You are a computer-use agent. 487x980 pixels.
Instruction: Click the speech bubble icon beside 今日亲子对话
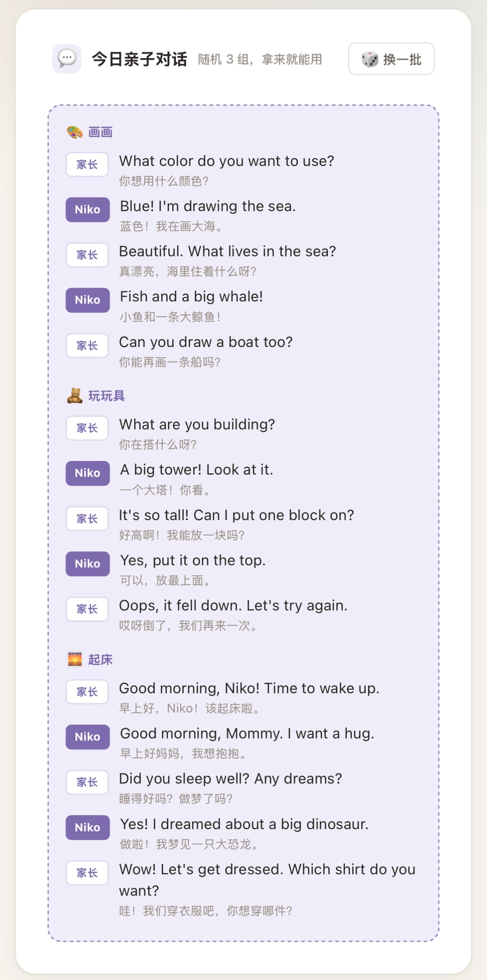[67, 59]
